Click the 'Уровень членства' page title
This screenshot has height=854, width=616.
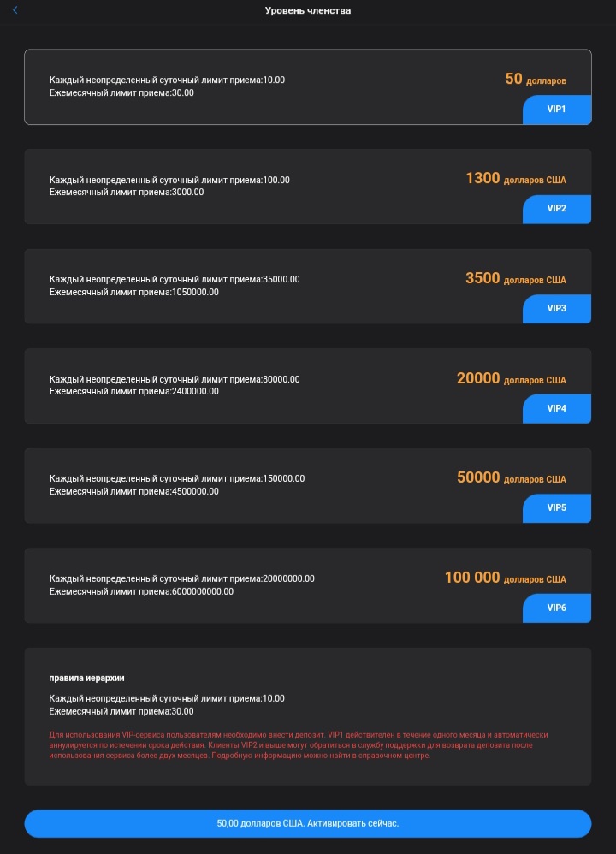point(308,11)
